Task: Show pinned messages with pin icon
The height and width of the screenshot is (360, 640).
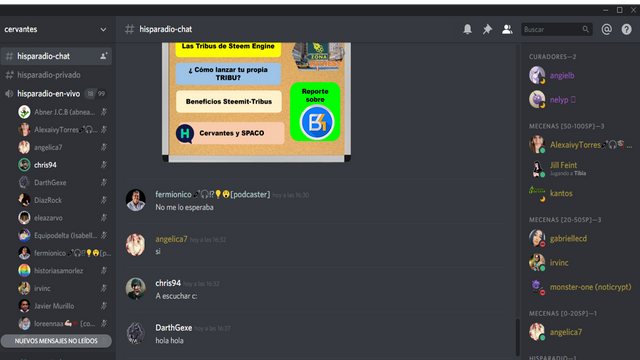Action: point(487,29)
